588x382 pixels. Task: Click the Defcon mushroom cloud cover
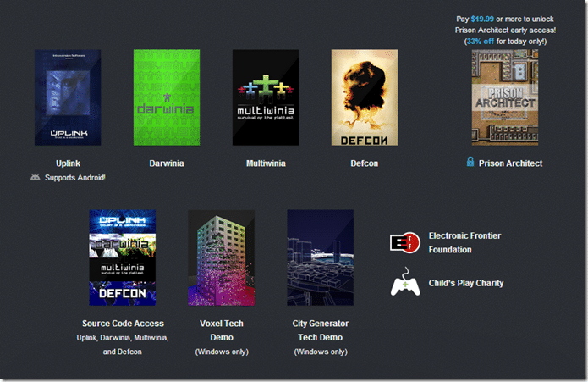(x=365, y=97)
